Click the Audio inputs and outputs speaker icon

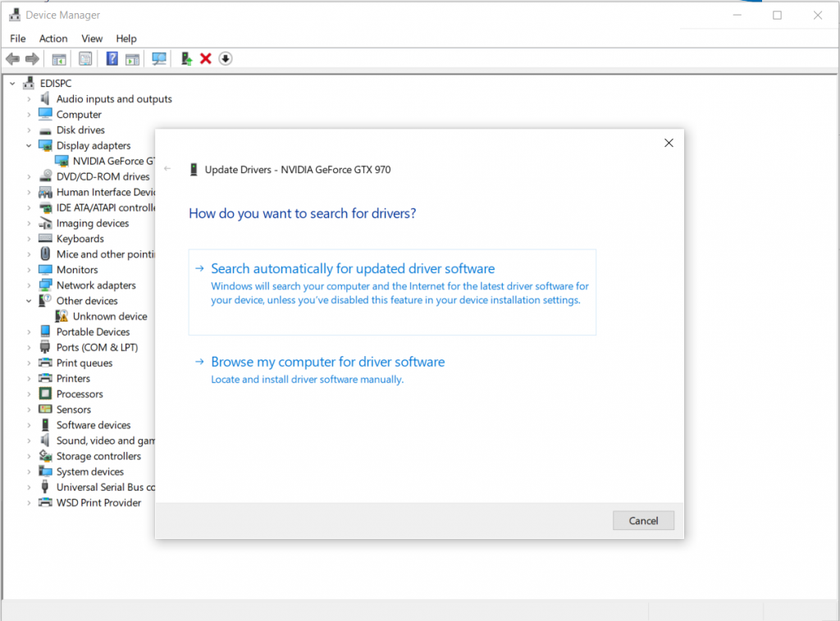point(46,98)
